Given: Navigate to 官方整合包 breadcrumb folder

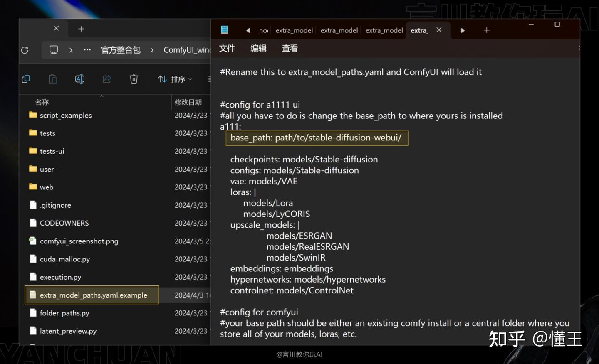Looking at the screenshot, I should [121, 50].
